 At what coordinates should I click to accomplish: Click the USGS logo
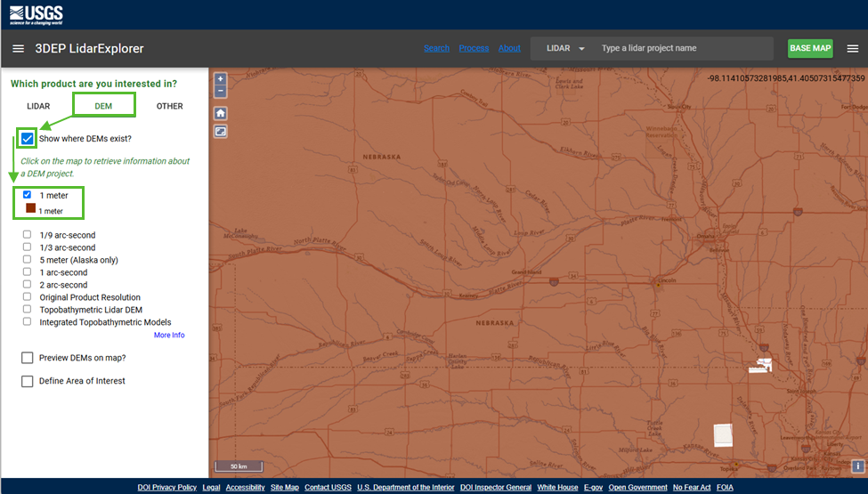36,15
